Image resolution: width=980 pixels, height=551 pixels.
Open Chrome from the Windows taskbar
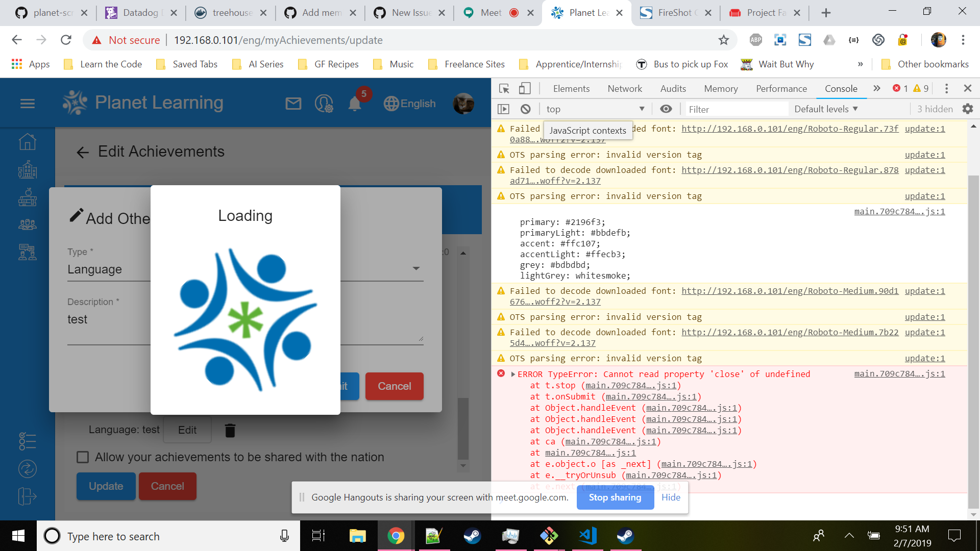396,536
